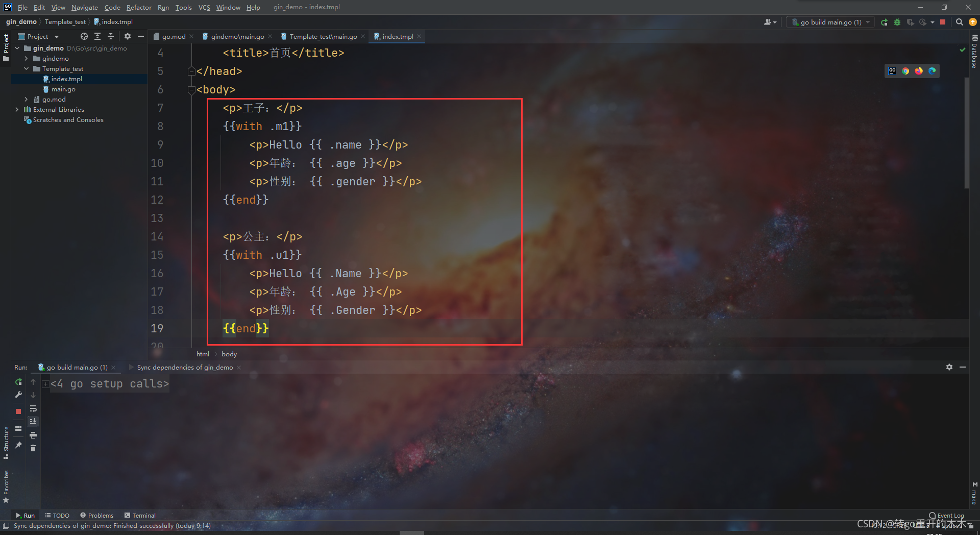
Task: Expand External Libraries node
Action: [17, 109]
